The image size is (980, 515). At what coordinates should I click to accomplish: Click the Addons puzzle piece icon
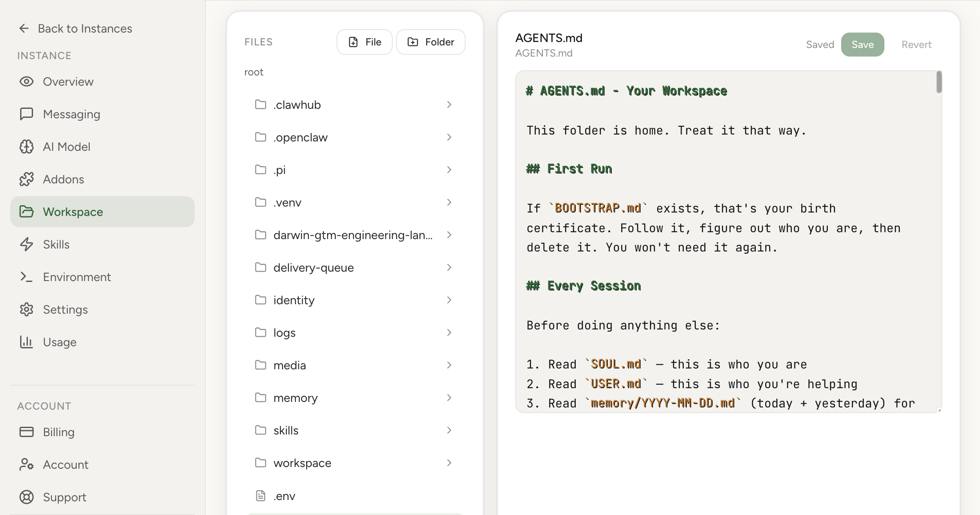coord(26,179)
